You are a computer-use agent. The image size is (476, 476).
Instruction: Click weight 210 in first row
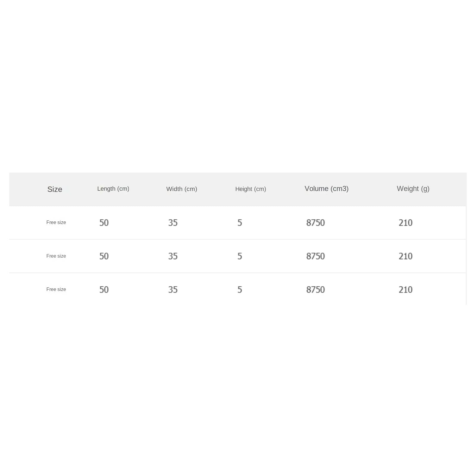click(405, 223)
